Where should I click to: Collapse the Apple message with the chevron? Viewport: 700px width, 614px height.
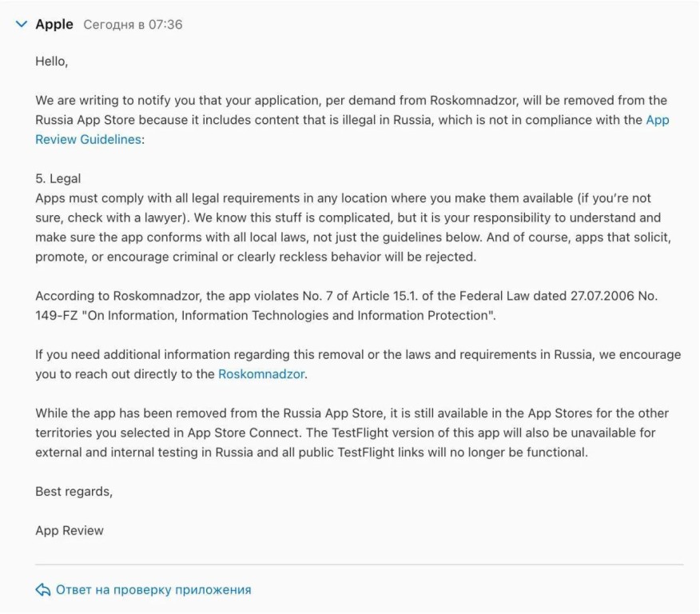21,24
